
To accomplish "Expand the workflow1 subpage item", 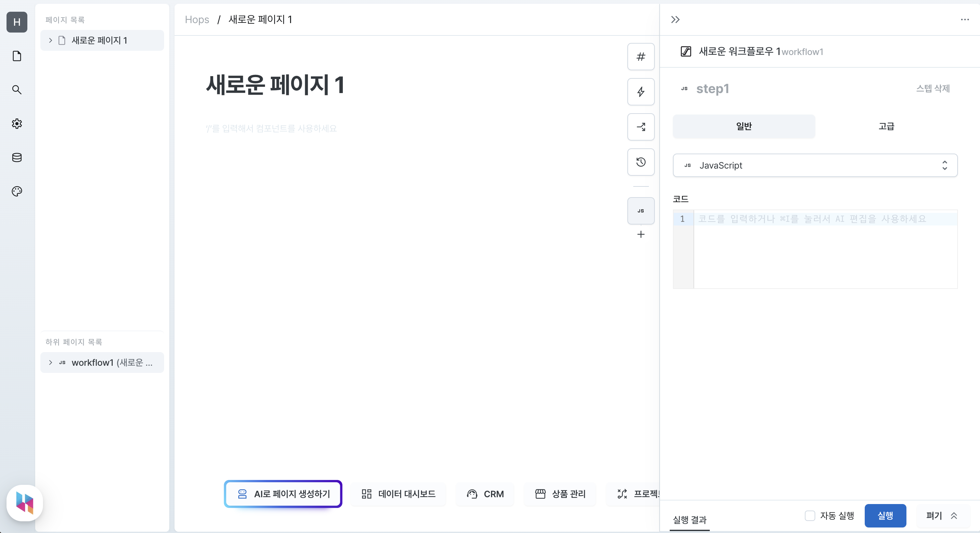I will point(50,362).
